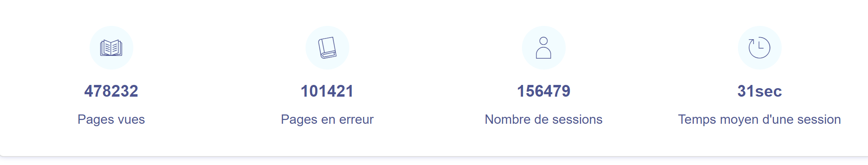Image resolution: width=868 pixels, height=165 pixels.
Task: Click the bottom shadow edge of the statistics card
Action: 434,156
